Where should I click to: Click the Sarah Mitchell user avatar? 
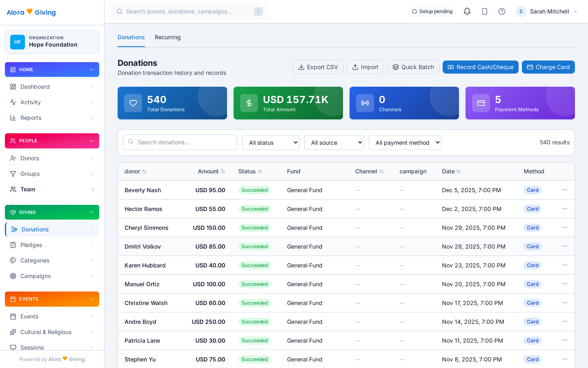pos(521,11)
